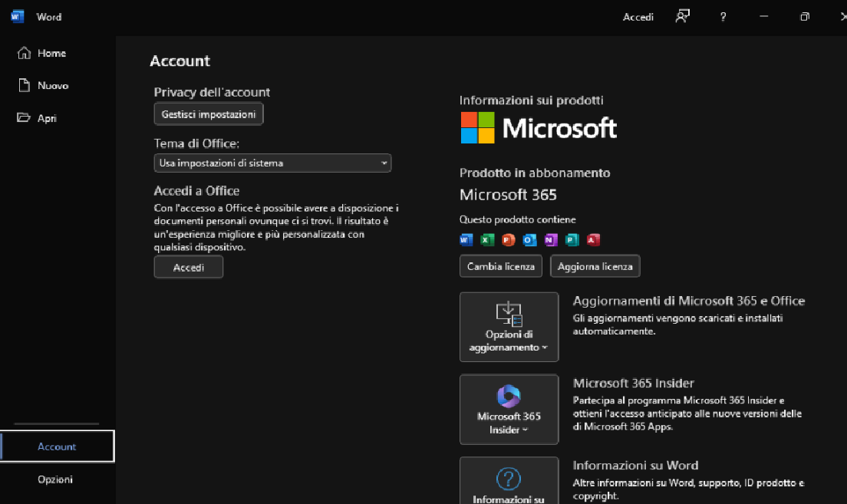Image resolution: width=847 pixels, height=504 pixels.
Task: Click the Informazioni sui prodotti heading
Action: point(531,100)
